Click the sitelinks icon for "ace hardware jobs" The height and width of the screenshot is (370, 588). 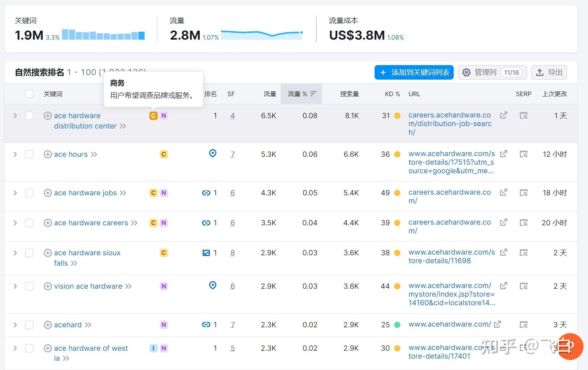click(x=206, y=193)
